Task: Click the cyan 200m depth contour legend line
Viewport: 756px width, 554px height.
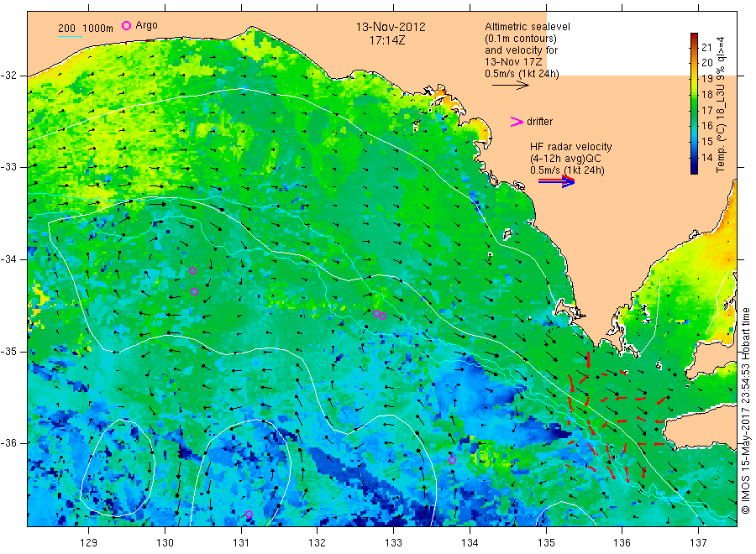Action: coord(70,36)
